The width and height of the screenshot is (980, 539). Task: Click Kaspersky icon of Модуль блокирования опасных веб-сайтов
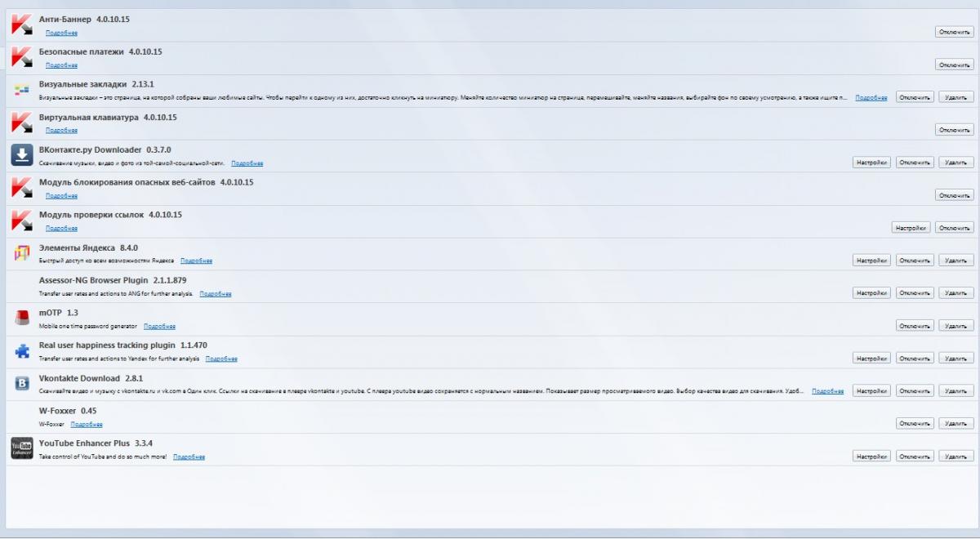(20, 188)
